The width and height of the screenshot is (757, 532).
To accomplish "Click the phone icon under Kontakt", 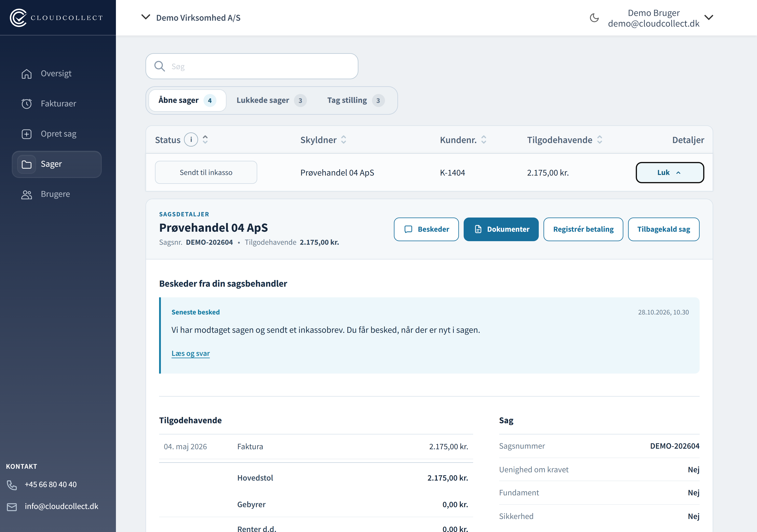I will [12, 485].
